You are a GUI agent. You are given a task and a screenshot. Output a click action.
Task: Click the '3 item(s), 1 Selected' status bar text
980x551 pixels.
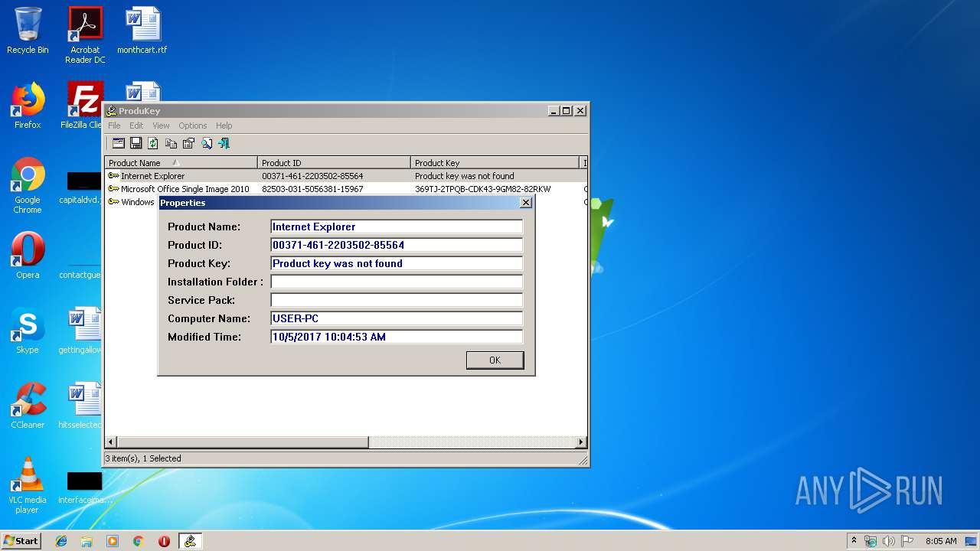144,458
